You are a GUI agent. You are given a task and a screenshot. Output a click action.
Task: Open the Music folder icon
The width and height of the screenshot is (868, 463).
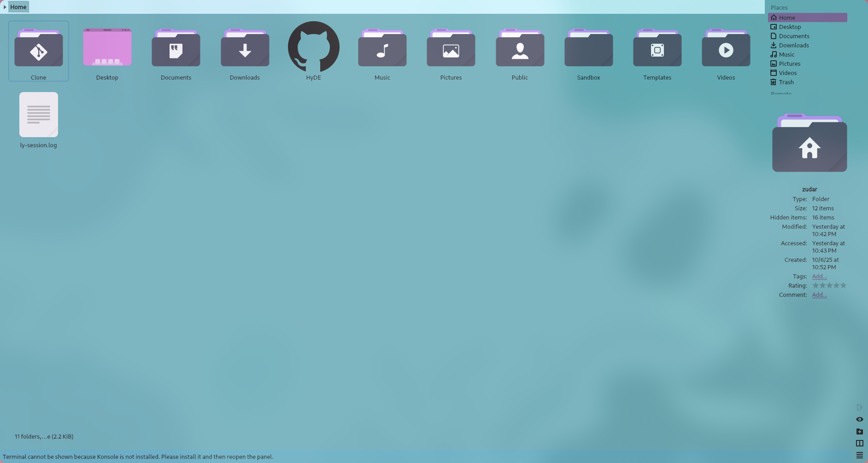click(x=382, y=49)
